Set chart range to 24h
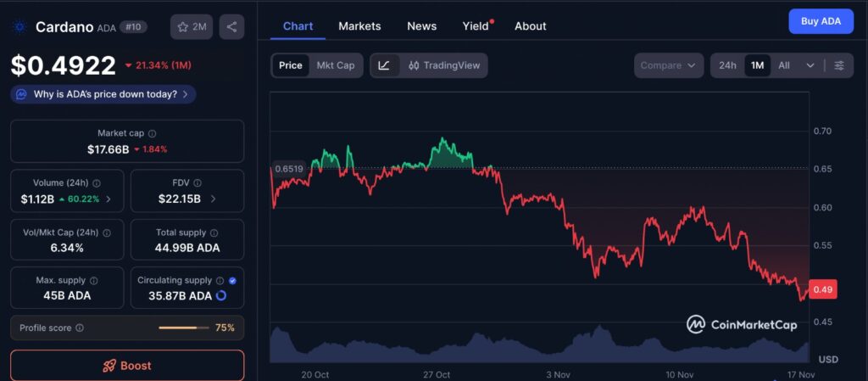Viewport: 868px width, 381px height. click(727, 65)
